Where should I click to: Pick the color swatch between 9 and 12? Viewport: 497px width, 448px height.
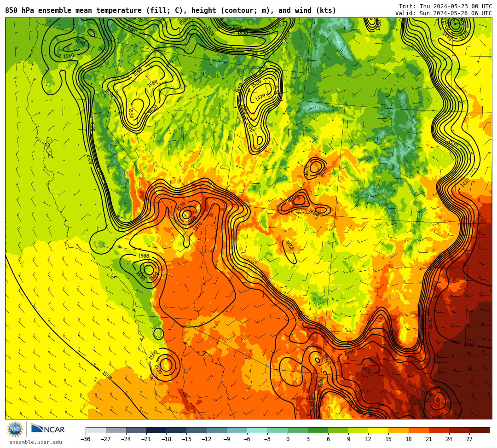click(358, 430)
